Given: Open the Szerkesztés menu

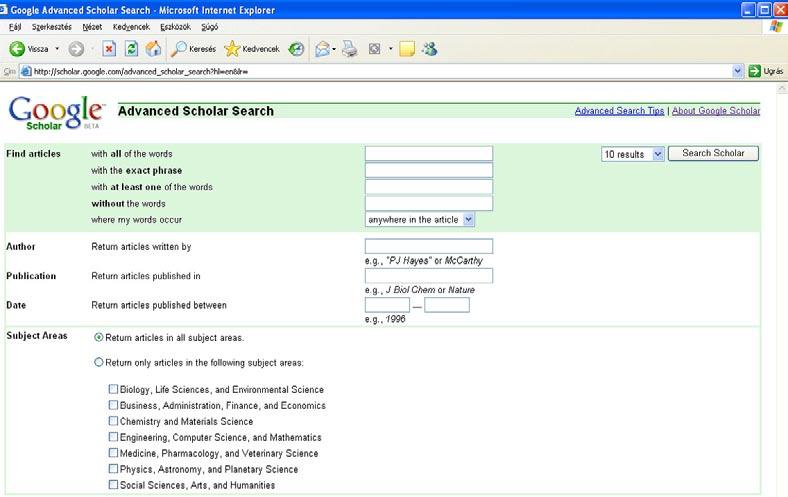Looking at the screenshot, I should pyautogui.click(x=51, y=27).
